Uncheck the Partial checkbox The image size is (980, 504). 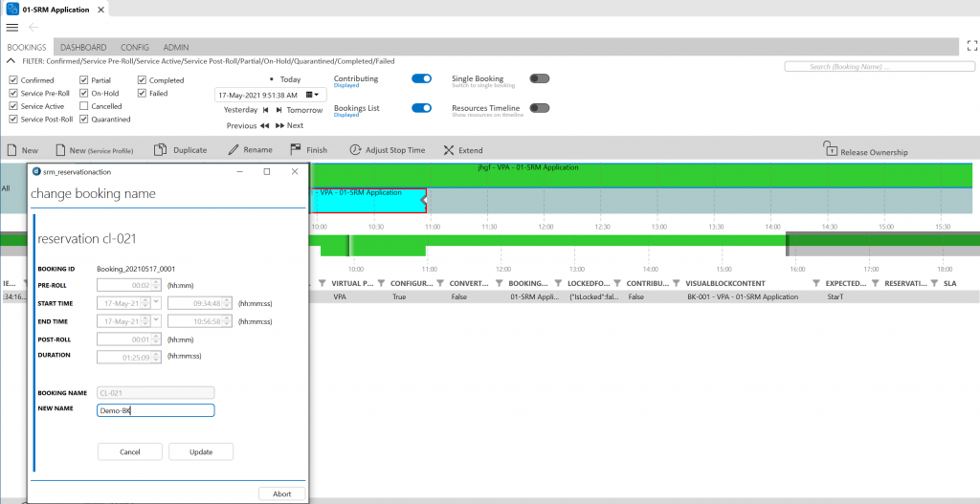[x=84, y=80]
